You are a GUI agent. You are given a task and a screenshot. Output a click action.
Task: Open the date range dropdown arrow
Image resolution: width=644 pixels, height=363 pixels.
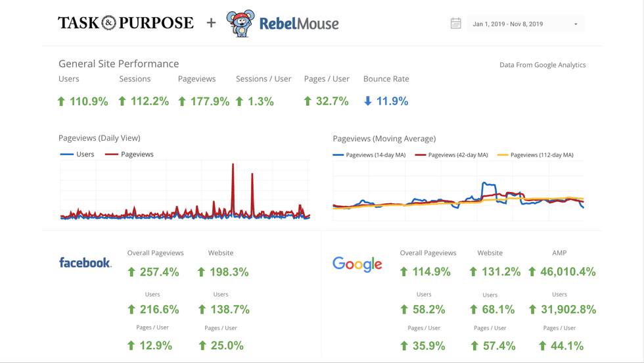point(576,24)
